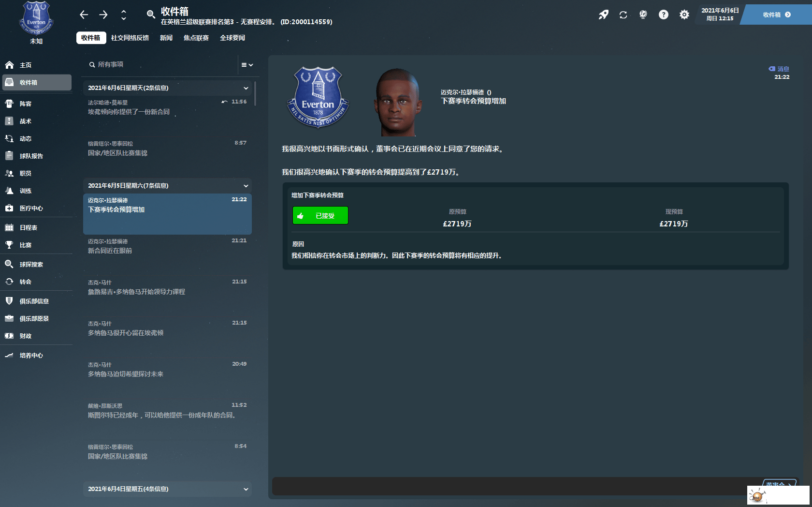The image size is (812, 507).
Task: Click the help question mark icon
Action: (x=664, y=15)
